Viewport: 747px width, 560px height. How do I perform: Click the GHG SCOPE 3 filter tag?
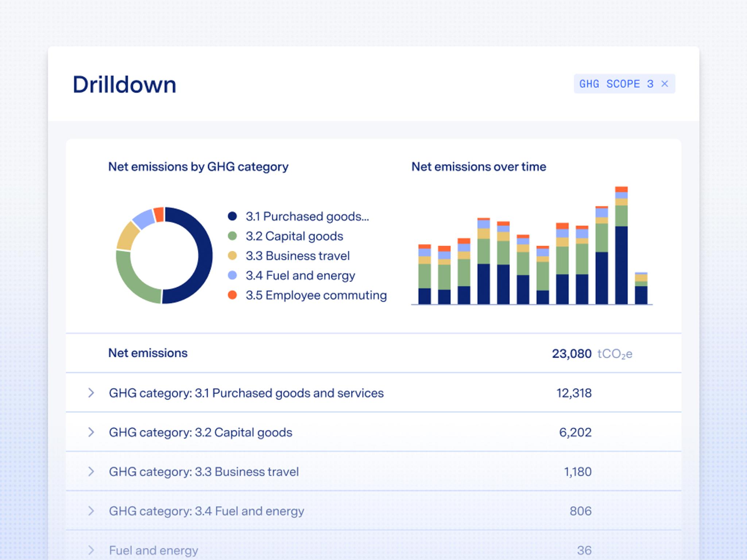[616, 84]
